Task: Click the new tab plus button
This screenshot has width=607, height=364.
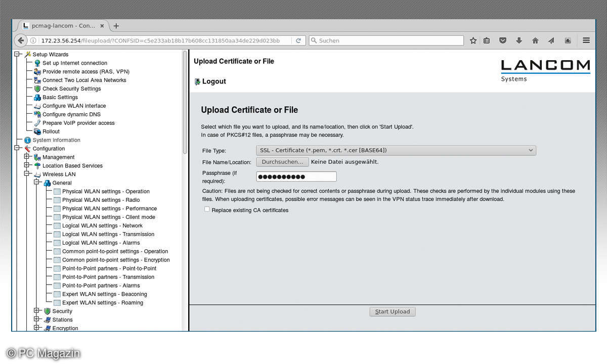Action: point(116,26)
